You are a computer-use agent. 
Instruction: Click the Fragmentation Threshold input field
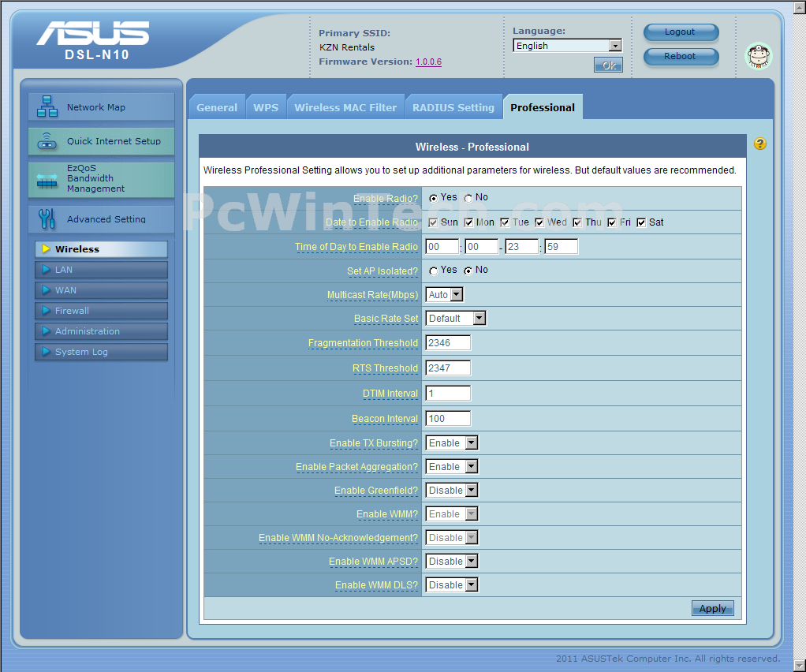(448, 343)
